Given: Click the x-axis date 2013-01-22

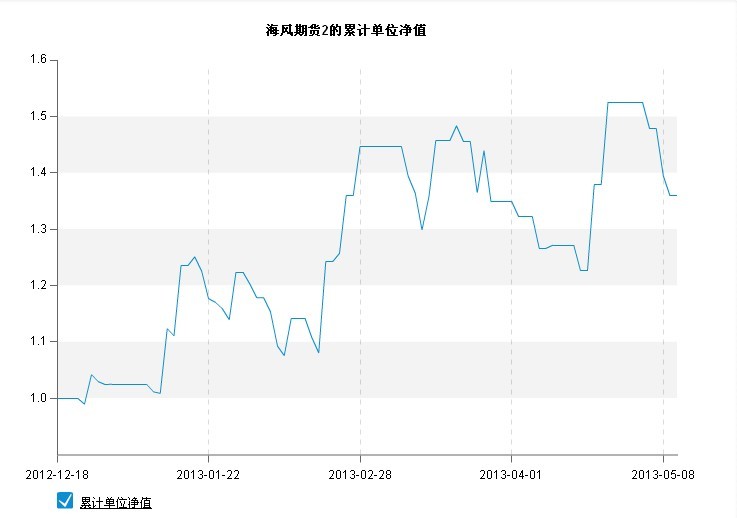Looking at the screenshot, I should coord(208,475).
